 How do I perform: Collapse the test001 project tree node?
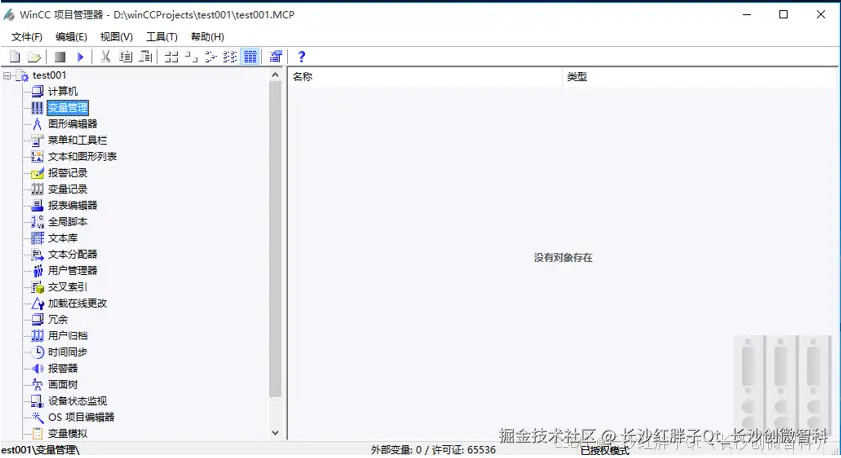[x=7, y=76]
